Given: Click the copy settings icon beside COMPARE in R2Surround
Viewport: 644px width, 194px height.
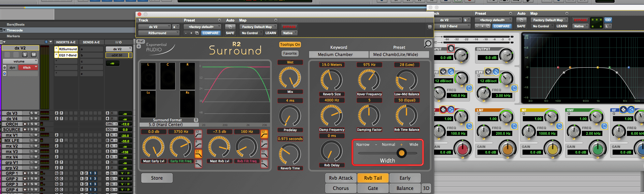Looking at the screenshot, I should pos(197,33).
